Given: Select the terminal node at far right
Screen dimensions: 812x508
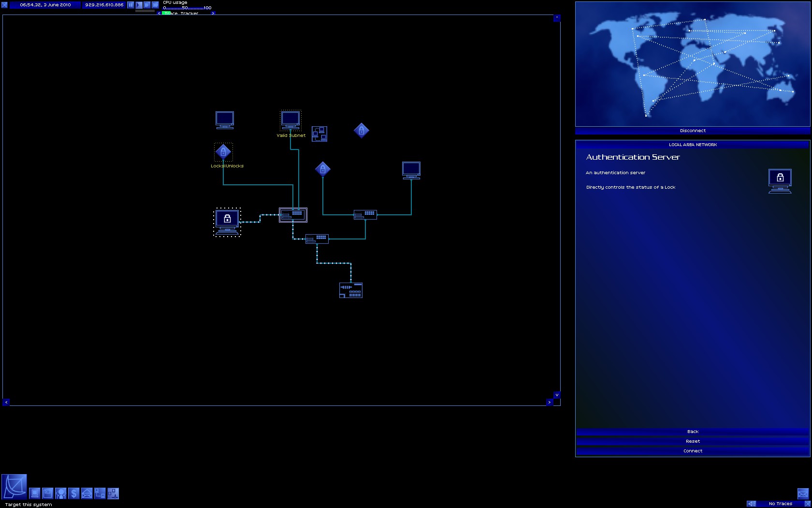Looking at the screenshot, I should click(411, 170).
